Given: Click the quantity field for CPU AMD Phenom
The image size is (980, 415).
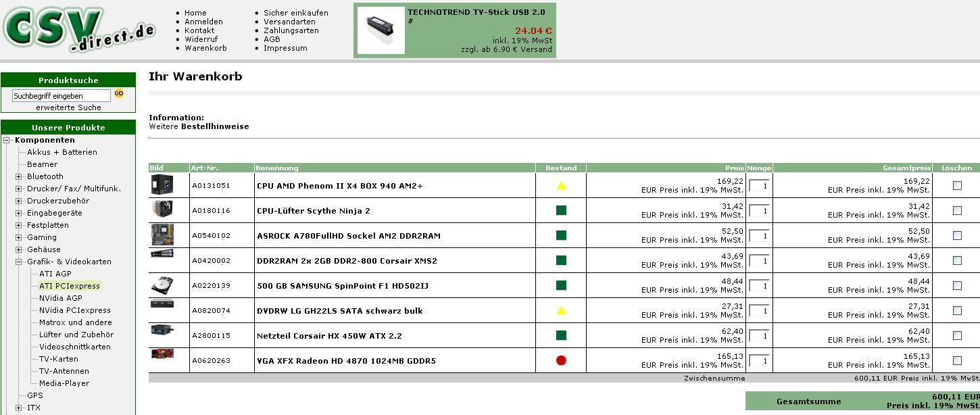Looking at the screenshot, I should 759,186.
